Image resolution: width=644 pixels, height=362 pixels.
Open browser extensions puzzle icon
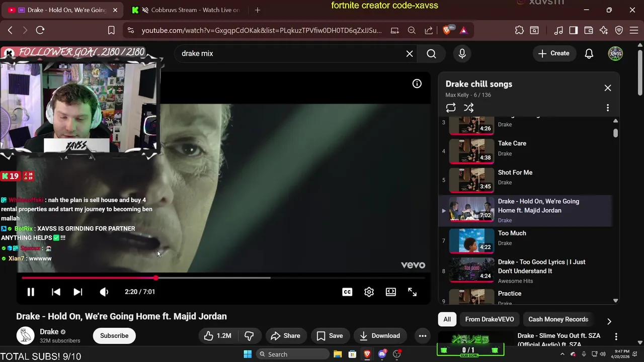[519, 30]
